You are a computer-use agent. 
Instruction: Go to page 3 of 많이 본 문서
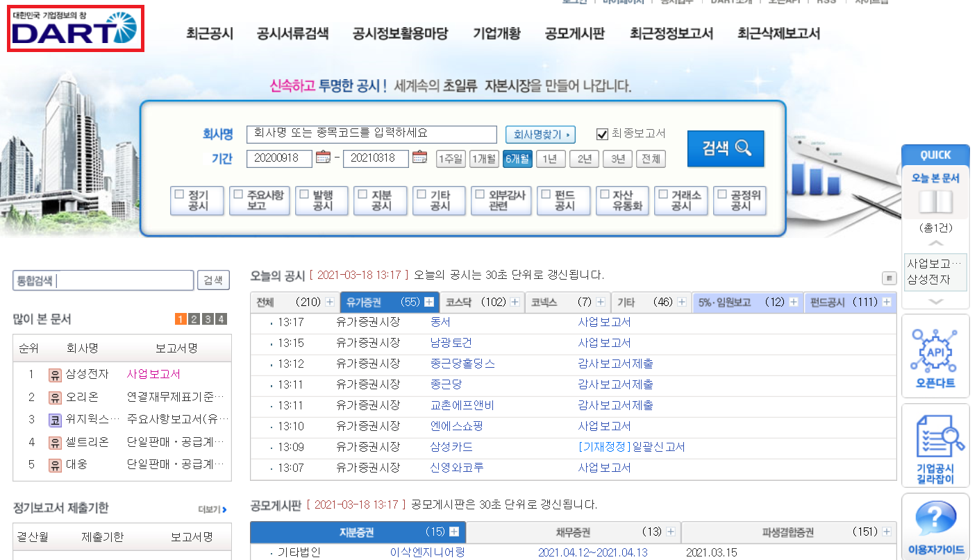[208, 319]
